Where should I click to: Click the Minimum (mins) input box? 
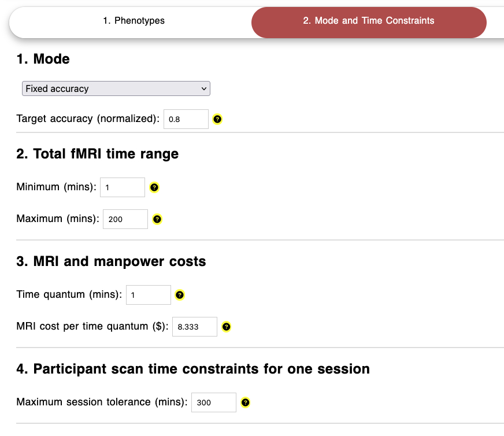pyautogui.click(x=122, y=187)
